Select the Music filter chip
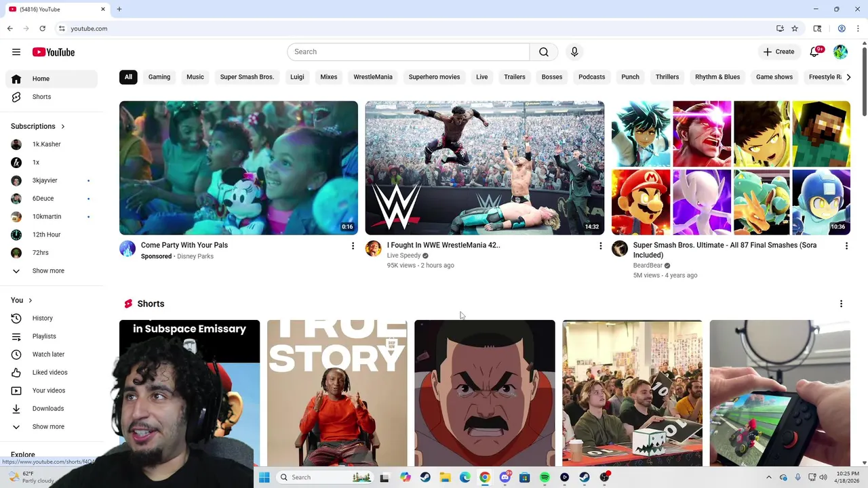The image size is (868, 488). point(195,77)
